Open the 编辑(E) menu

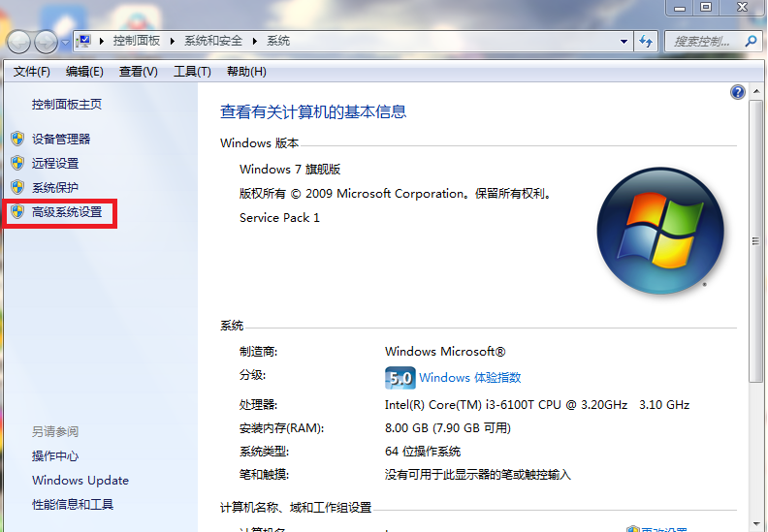84,72
